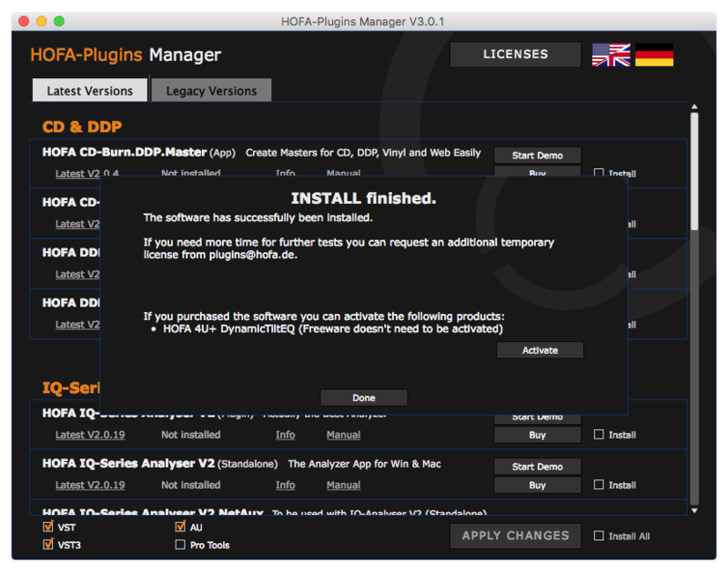Open the LICENSES panel
Viewport: 728px width, 574px height.
pos(515,55)
